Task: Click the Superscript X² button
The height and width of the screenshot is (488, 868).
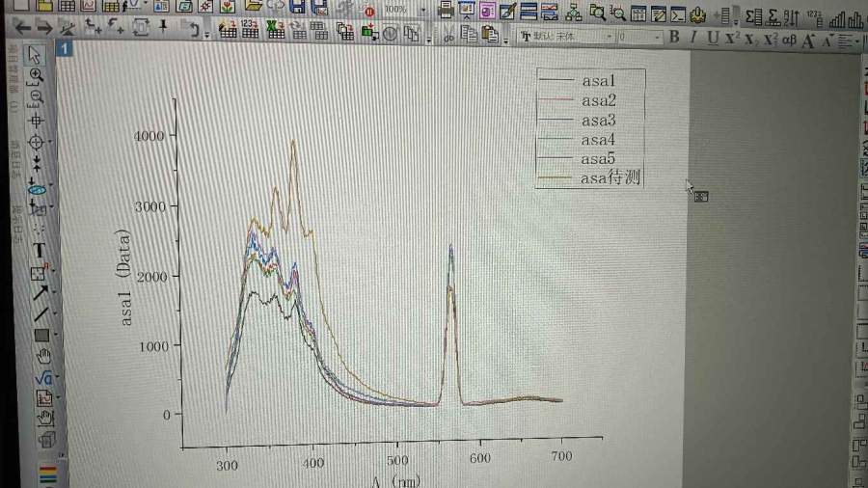Action: tap(732, 39)
